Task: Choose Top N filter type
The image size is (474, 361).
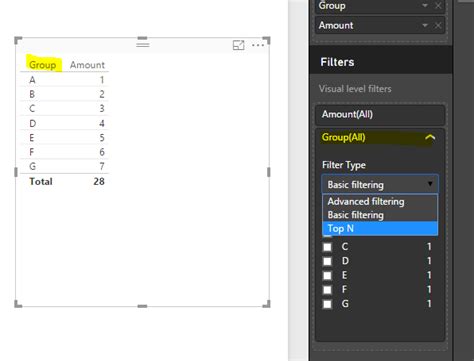Action: (380, 229)
